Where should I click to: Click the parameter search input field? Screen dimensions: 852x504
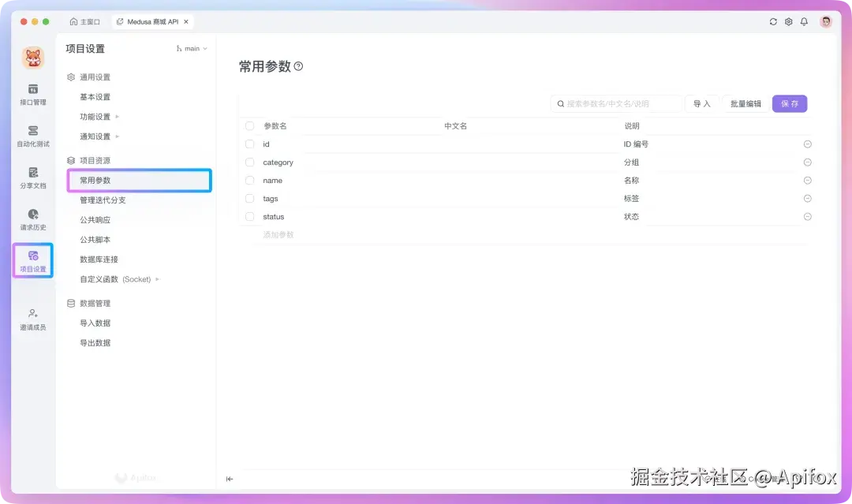[x=617, y=103]
